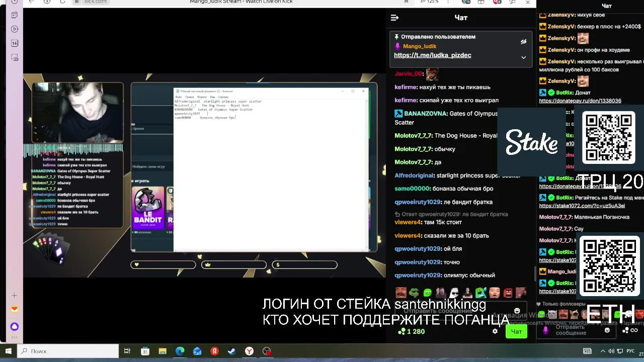The height and width of the screenshot is (362, 644).
Task: Click the BANANZOVNA username in chat
Action: 425,114
